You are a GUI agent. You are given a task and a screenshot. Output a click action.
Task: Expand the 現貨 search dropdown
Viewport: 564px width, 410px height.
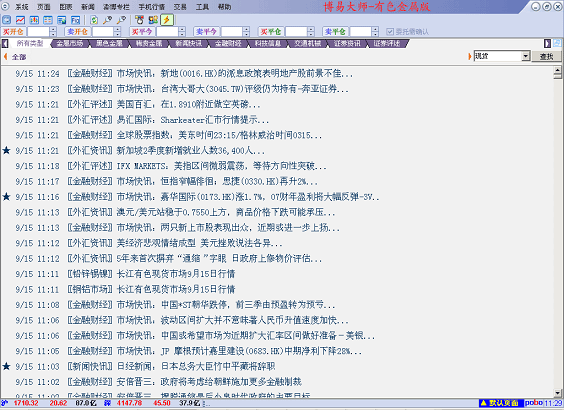click(x=526, y=56)
